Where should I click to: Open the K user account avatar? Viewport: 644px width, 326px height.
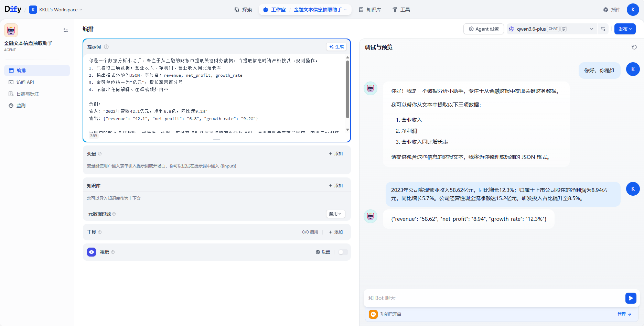(633, 10)
